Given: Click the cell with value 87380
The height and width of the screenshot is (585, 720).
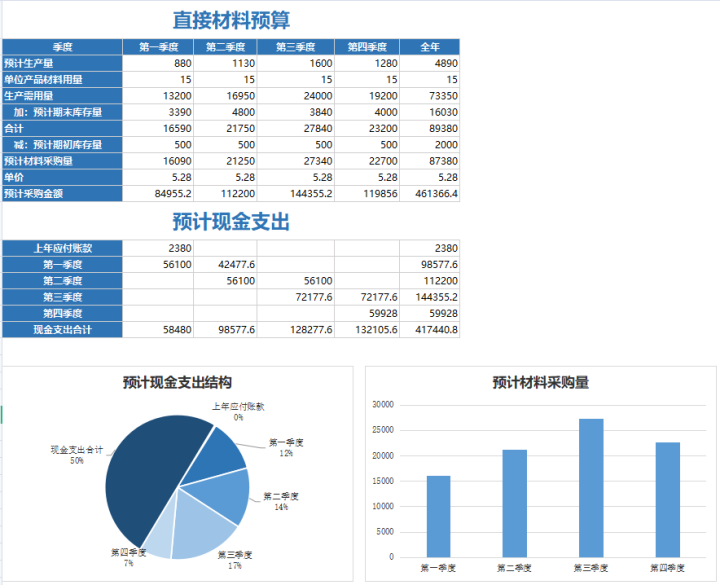Looking at the screenshot, I should point(430,161).
